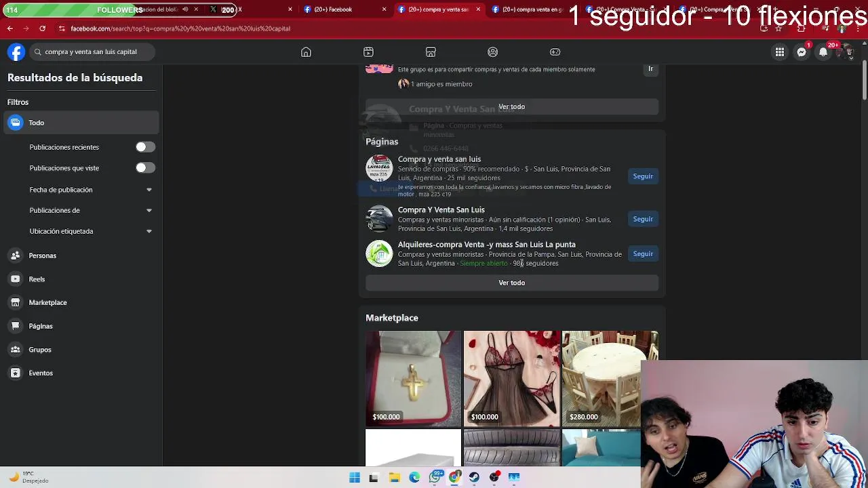Open Messenger chats icon

pos(802,52)
